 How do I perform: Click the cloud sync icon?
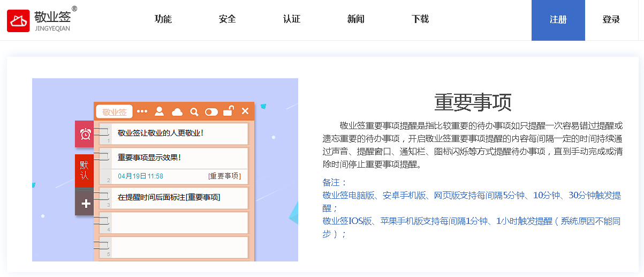(x=177, y=111)
